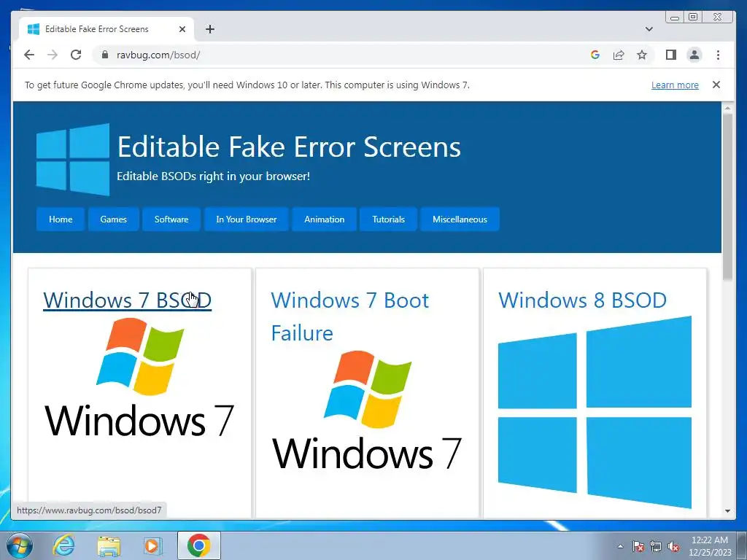Click the browser forward arrow

53,55
